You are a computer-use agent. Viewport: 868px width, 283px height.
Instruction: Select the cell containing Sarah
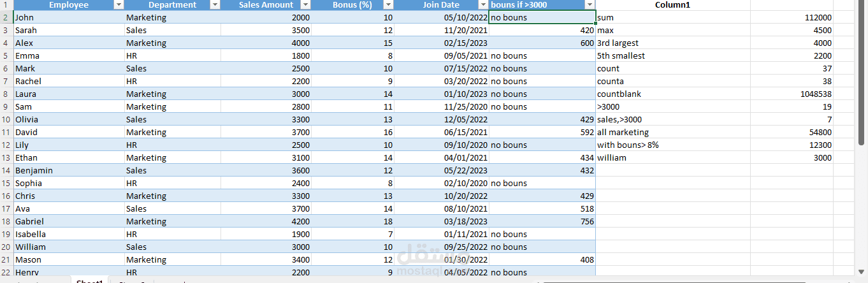coord(69,30)
